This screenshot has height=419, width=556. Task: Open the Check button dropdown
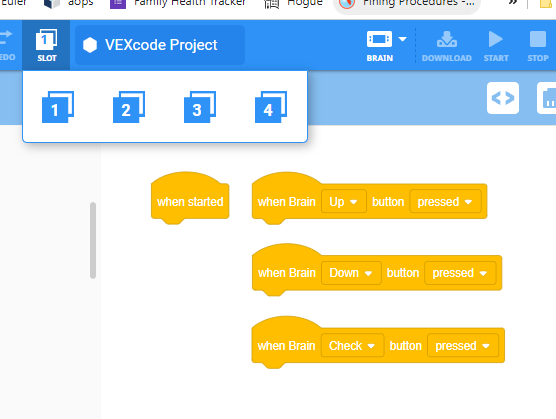point(352,346)
